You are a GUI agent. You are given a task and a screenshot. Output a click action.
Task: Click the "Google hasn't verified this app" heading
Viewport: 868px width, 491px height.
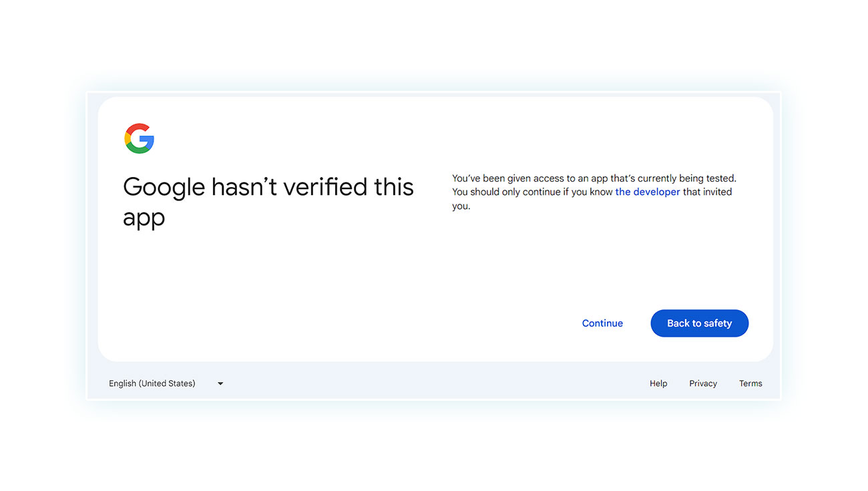tap(268, 202)
